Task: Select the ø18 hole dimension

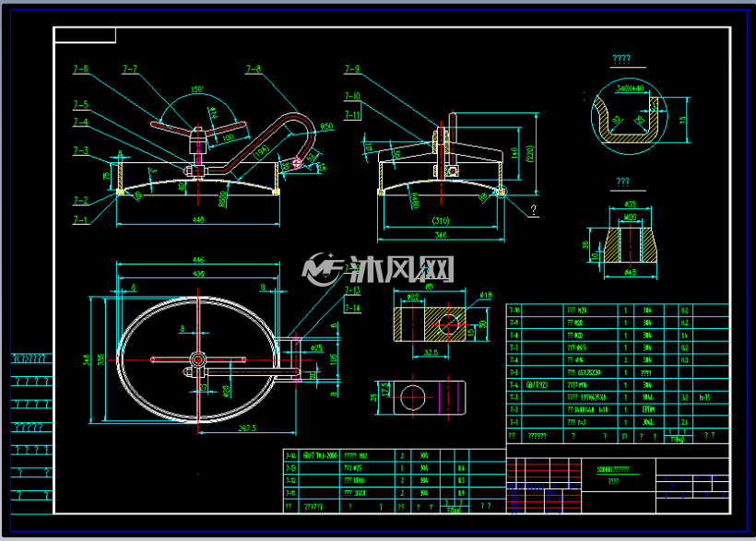Action: click(486, 295)
